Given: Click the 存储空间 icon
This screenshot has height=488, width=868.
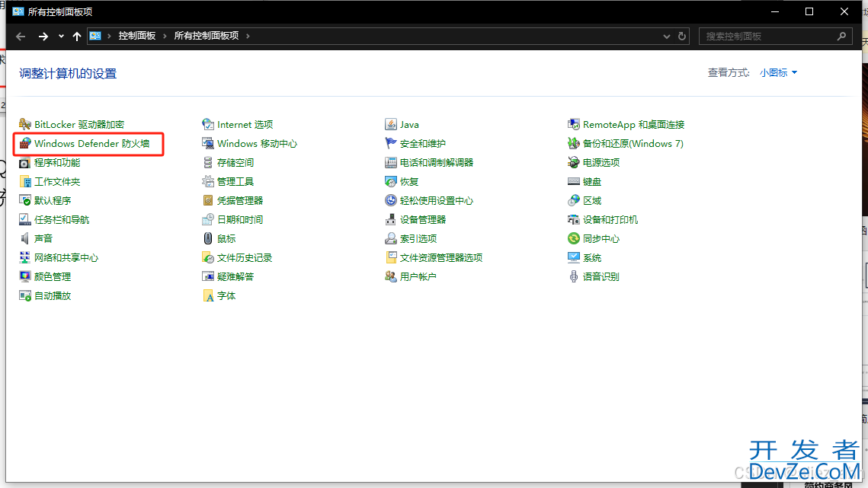Looking at the screenshot, I should 207,163.
